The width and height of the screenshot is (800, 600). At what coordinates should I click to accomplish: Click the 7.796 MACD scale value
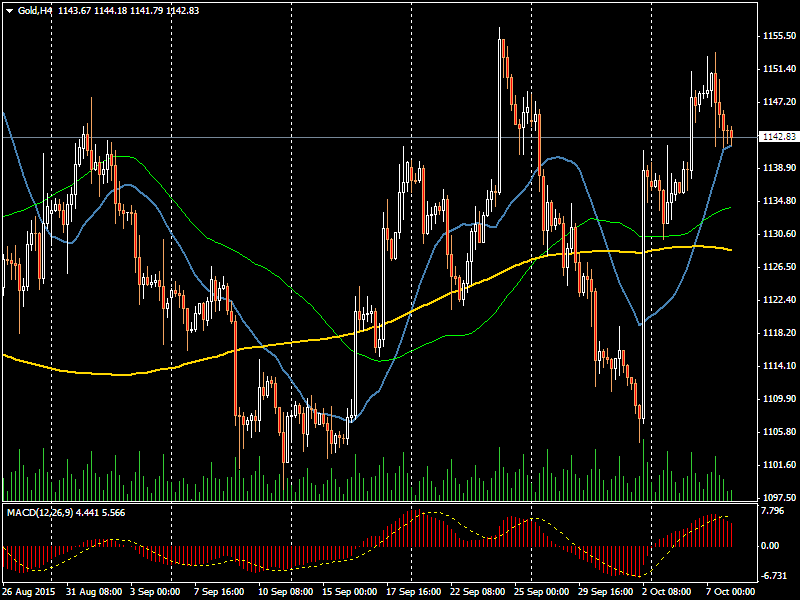(x=771, y=511)
